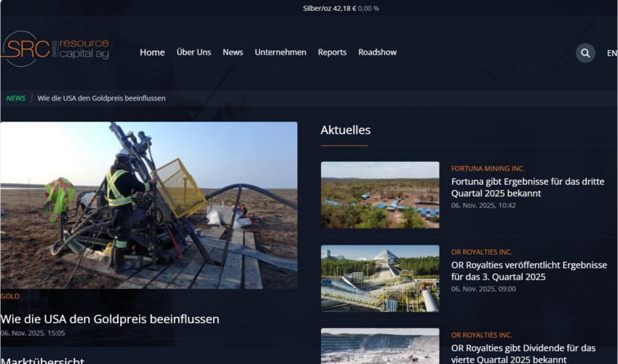Viewport: 618px width, 364px height.
Task: Click the FORTUNA MINING INC. label
Action: (488, 168)
